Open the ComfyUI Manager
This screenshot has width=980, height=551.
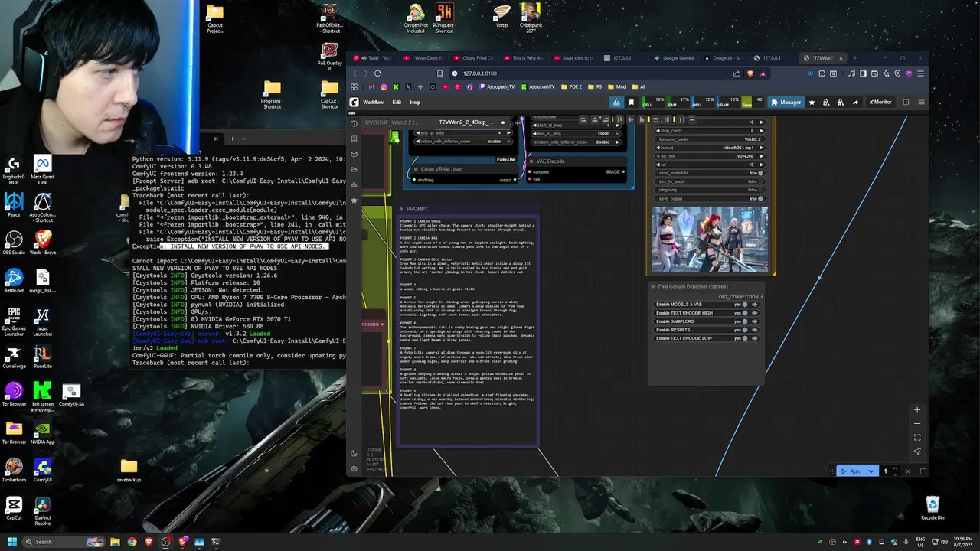pyautogui.click(x=786, y=102)
